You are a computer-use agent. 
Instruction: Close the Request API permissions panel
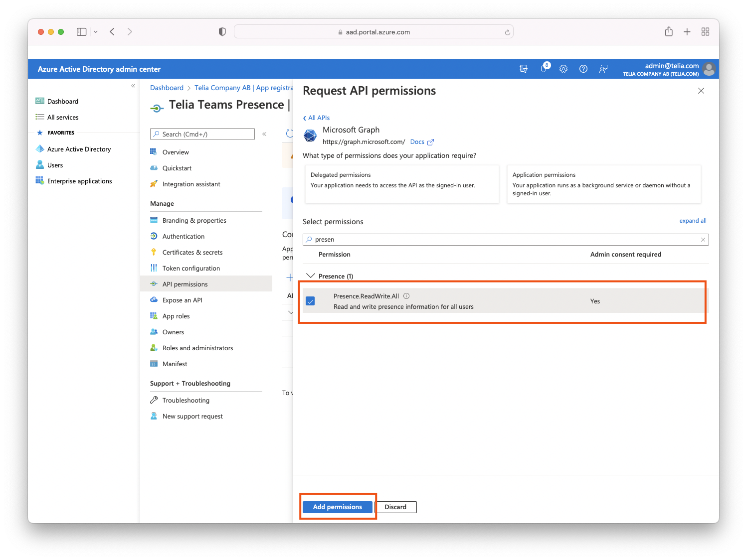(x=701, y=91)
